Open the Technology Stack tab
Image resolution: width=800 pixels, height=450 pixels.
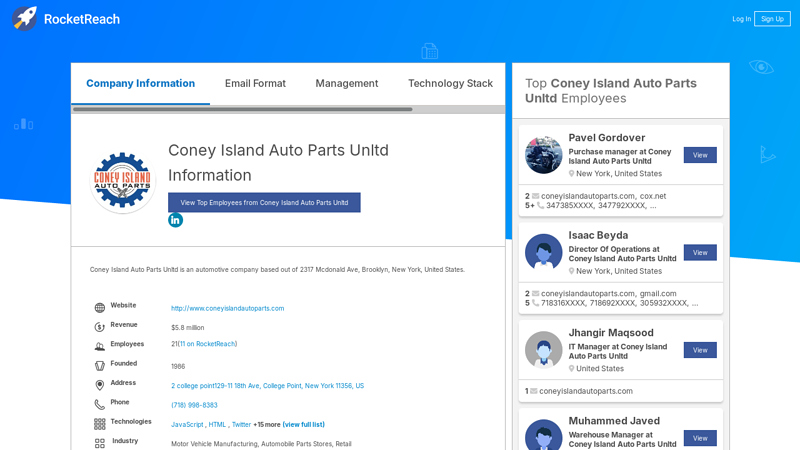(x=451, y=84)
